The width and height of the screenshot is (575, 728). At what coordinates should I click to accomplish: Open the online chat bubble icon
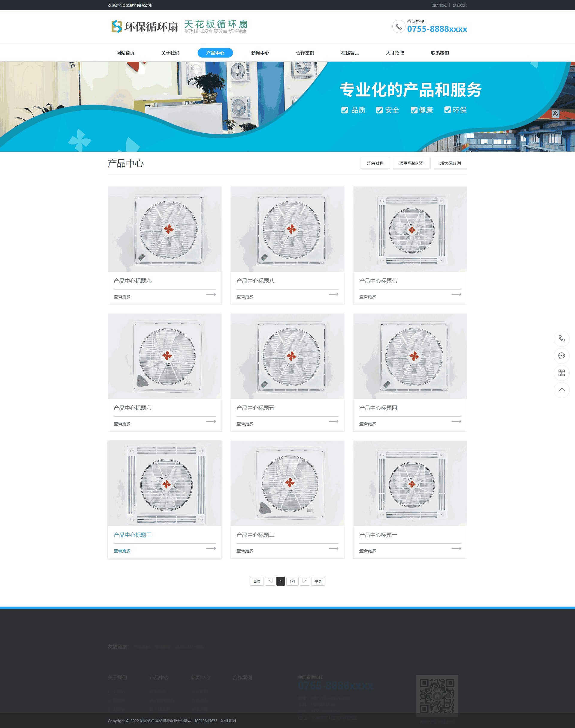coord(562,356)
